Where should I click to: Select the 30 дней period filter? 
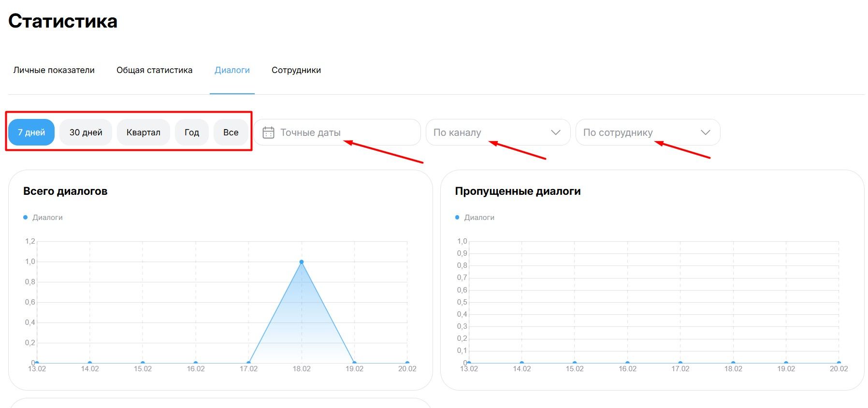tap(86, 132)
